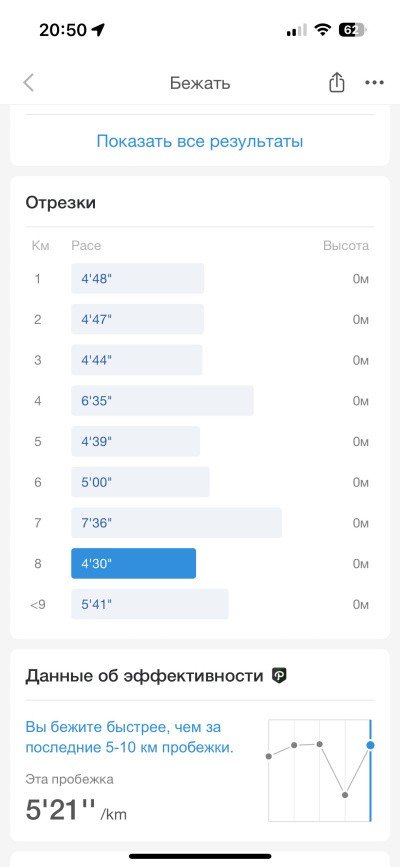Tap the location arrow in status bar
Screen dimensions: 400x867
point(98,30)
